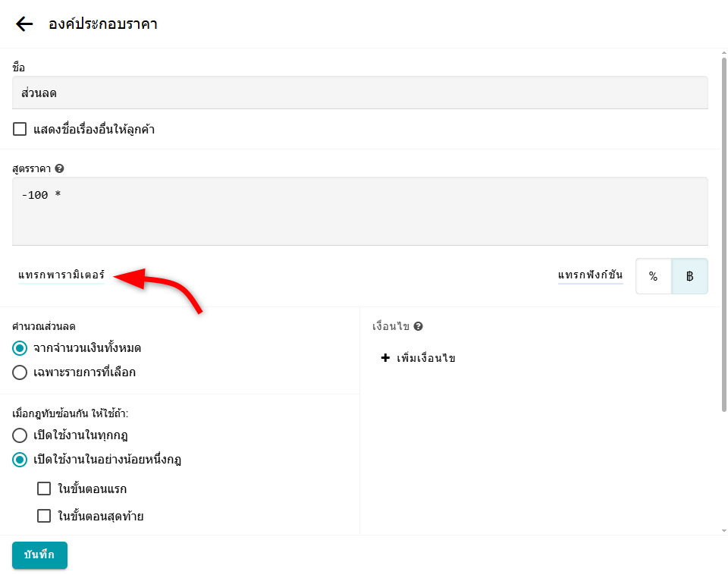Viewport: 728px width, 575px height.
Task: Click help icon next to สูตรราคา
Action: click(x=59, y=168)
